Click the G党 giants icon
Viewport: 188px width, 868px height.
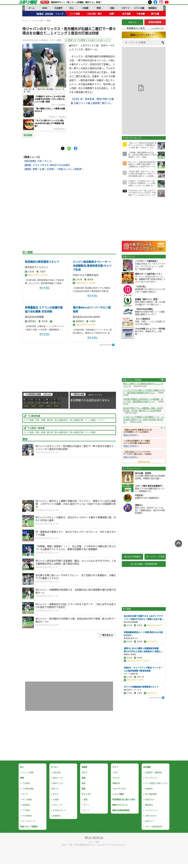point(127,498)
